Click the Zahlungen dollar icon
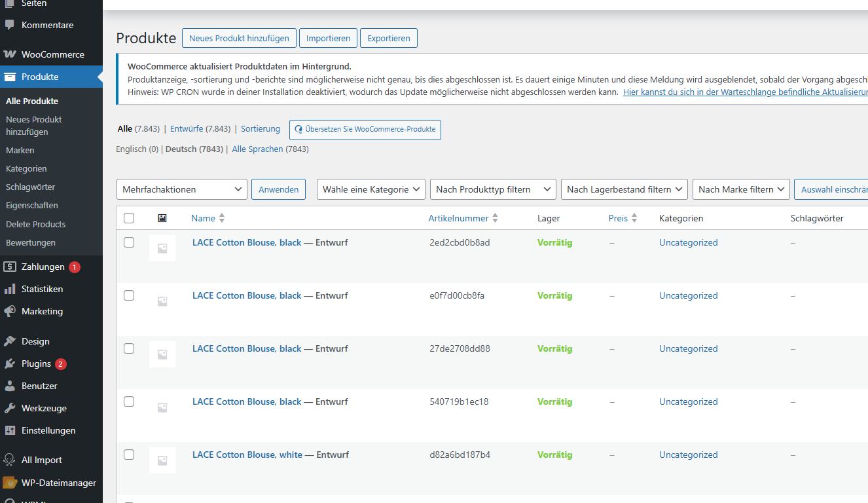Viewport: 868px width, 503px height. [x=9, y=267]
